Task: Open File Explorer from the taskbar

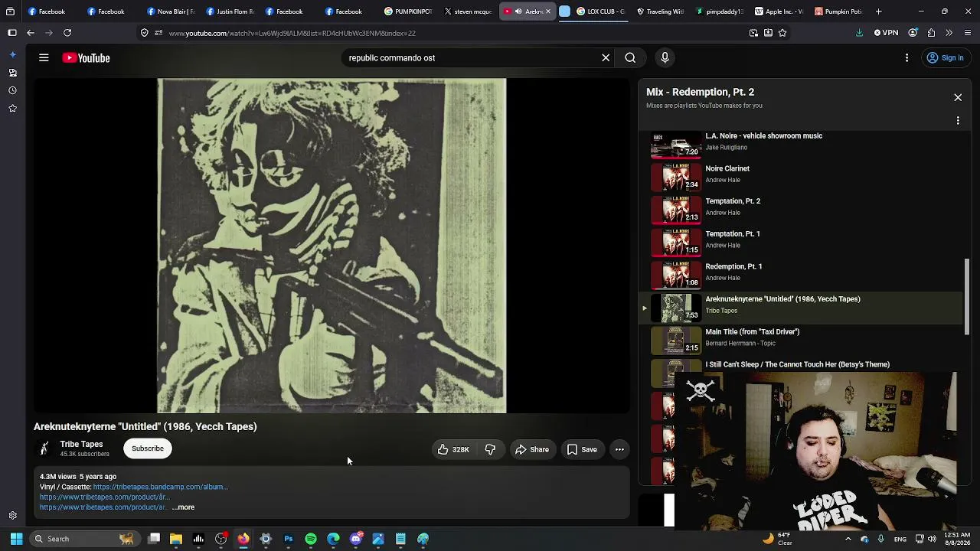Action: click(x=176, y=539)
